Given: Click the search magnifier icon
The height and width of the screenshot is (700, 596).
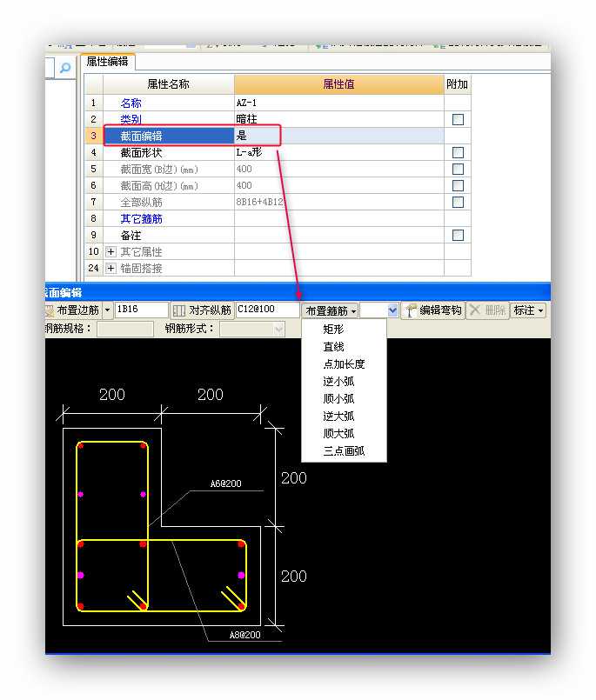Looking at the screenshot, I should click(x=65, y=68).
